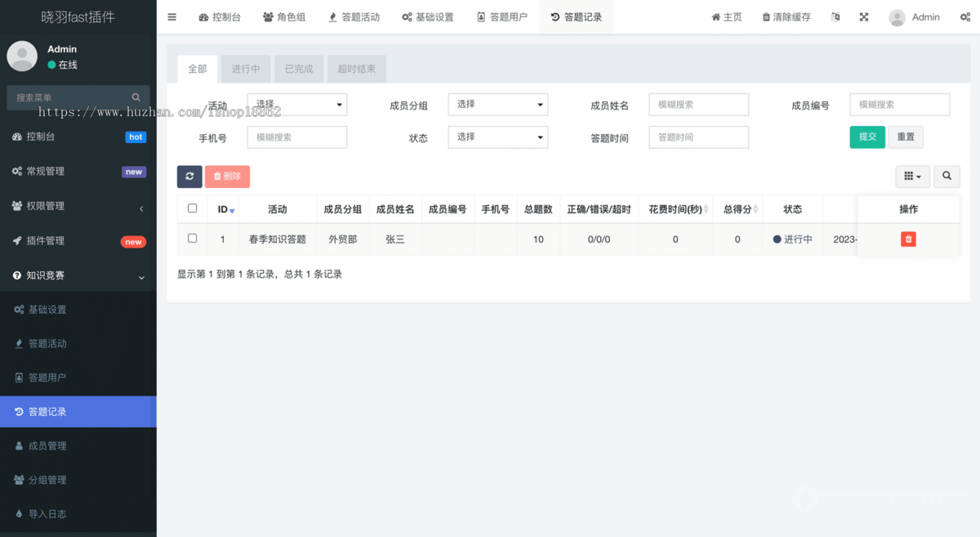Refresh the answer records table

coord(189,177)
